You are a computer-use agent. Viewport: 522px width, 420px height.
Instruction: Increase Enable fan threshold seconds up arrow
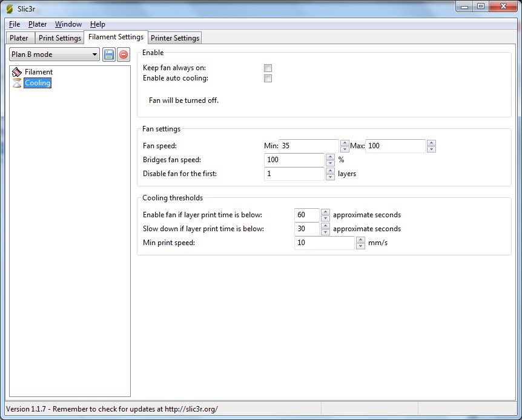point(326,212)
